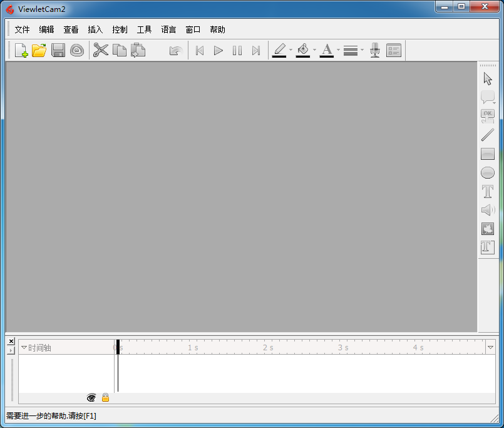Close the timeline panel with the X button
Viewport: 504px width, 428px height.
[x=11, y=342]
